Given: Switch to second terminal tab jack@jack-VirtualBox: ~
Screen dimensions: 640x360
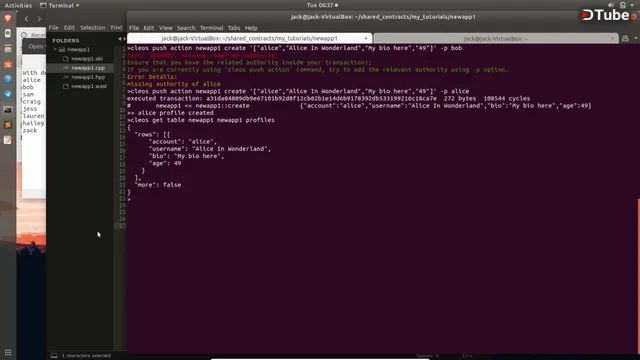Looking at the screenshot, I should tap(496, 39).
